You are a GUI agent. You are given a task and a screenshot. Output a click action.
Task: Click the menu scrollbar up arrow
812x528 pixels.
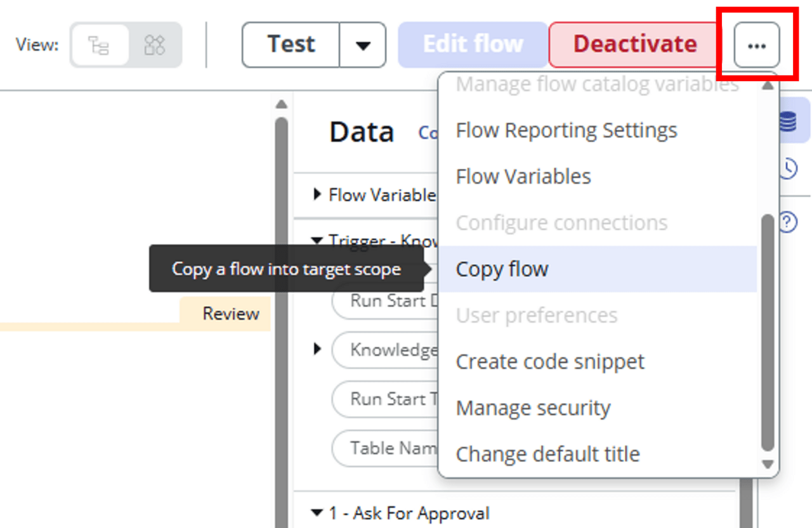(768, 85)
